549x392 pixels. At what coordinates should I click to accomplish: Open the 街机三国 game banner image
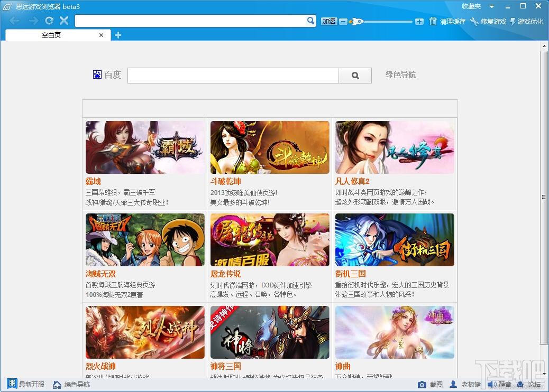(395, 240)
